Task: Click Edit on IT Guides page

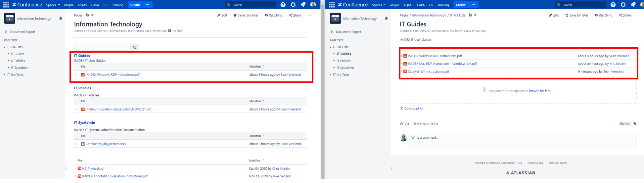Action: tap(554, 15)
